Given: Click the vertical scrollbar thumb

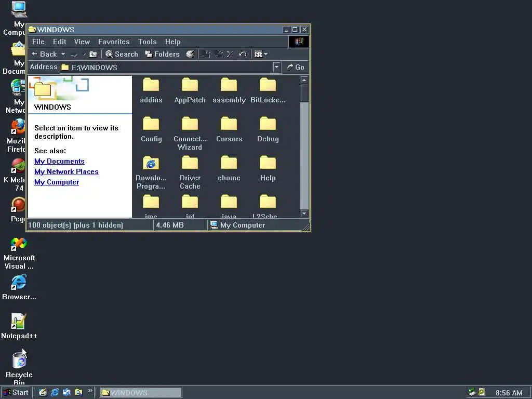Looking at the screenshot, I should 304,93.
